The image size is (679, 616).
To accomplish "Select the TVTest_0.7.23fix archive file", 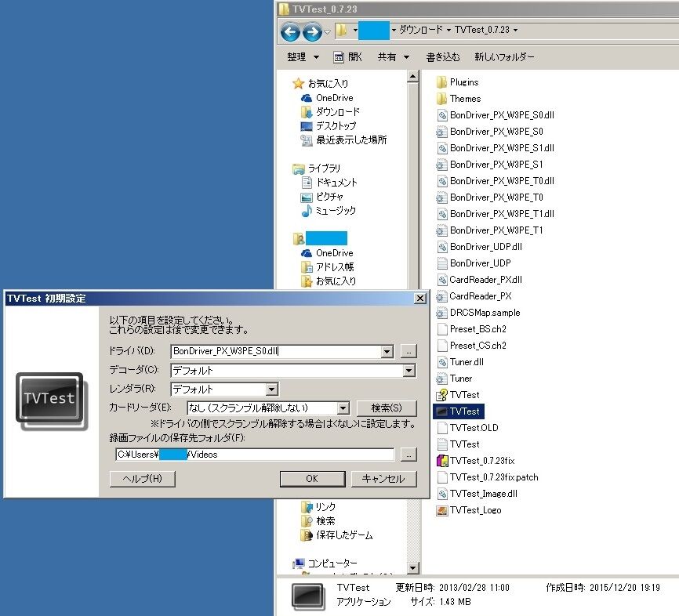I will [476, 460].
